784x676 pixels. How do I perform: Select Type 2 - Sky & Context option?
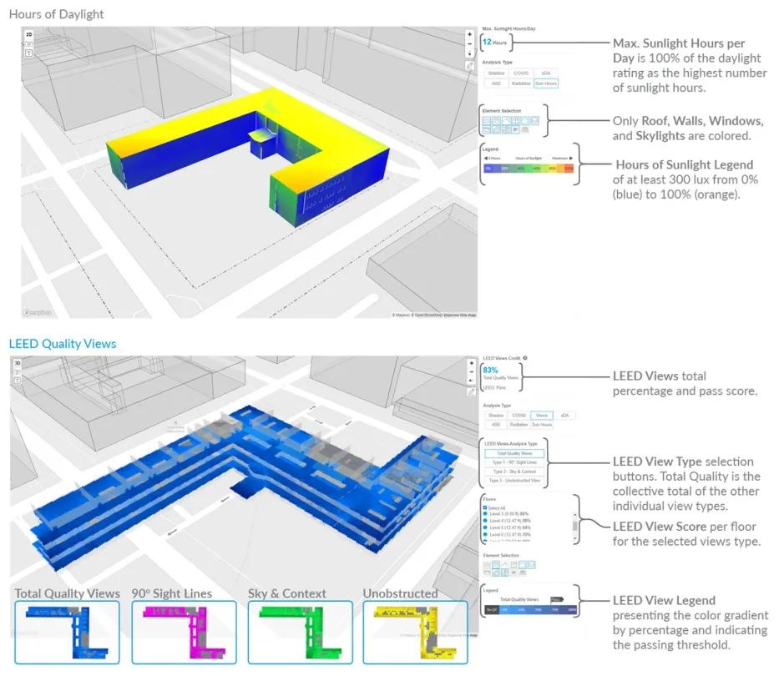coord(514,472)
